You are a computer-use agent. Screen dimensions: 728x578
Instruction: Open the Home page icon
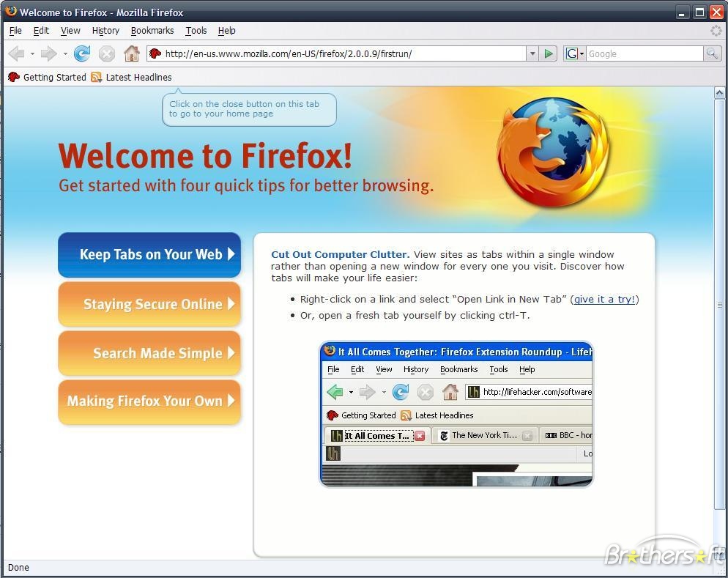tap(132, 54)
